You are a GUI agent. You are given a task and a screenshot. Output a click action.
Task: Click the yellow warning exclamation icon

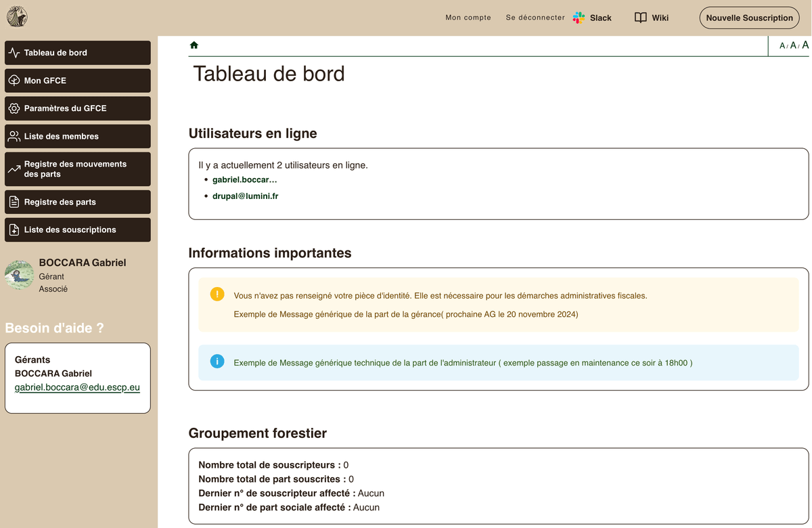pos(217,294)
